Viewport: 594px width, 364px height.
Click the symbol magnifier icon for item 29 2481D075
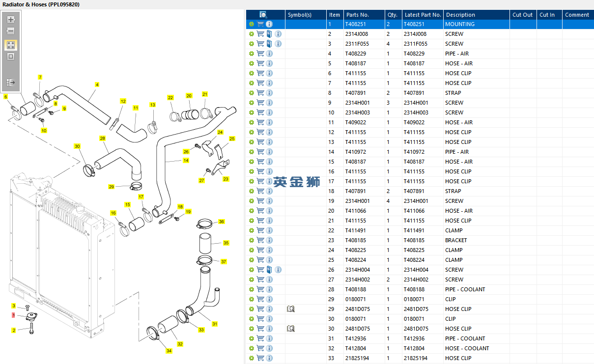point(290,309)
